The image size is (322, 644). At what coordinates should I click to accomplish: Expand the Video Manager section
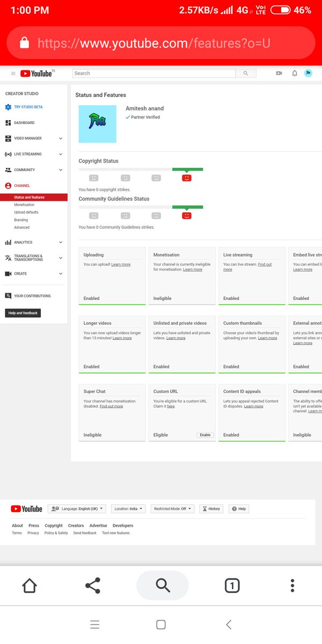click(61, 138)
